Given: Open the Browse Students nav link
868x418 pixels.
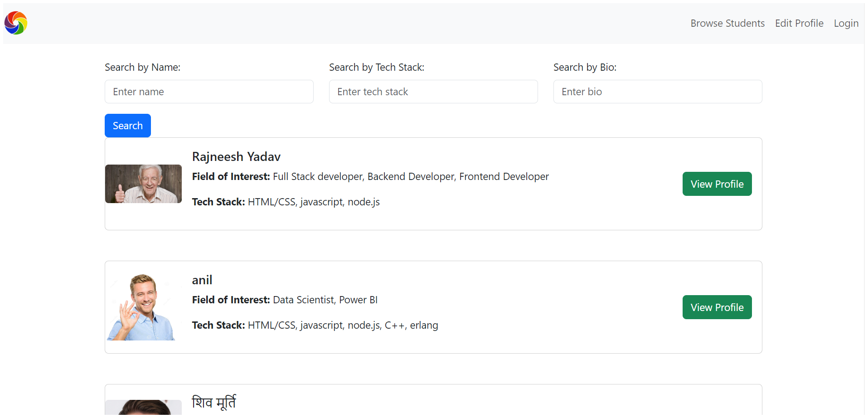Looking at the screenshot, I should click(727, 23).
